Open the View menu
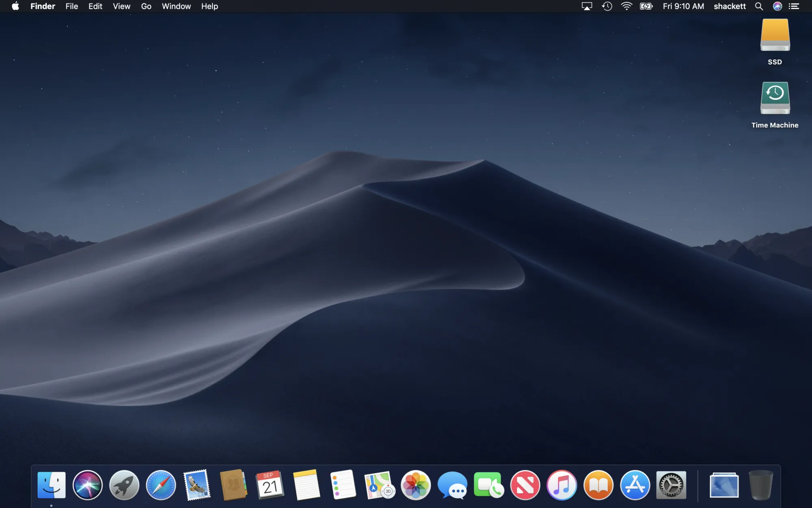Screen dimensions: 812x508 [121, 6]
